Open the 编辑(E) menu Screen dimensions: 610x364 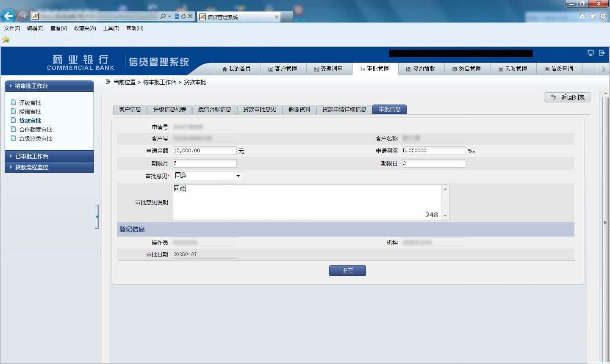pos(35,28)
